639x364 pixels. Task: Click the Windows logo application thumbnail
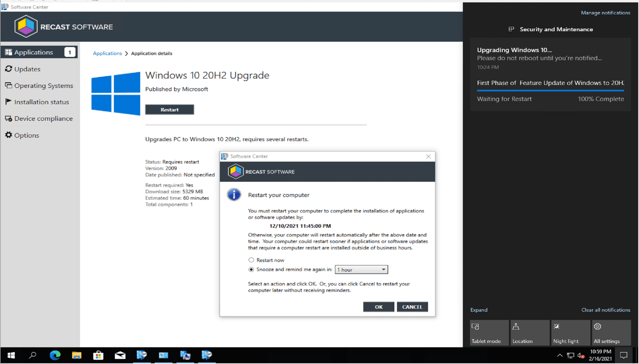pos(116,93)
